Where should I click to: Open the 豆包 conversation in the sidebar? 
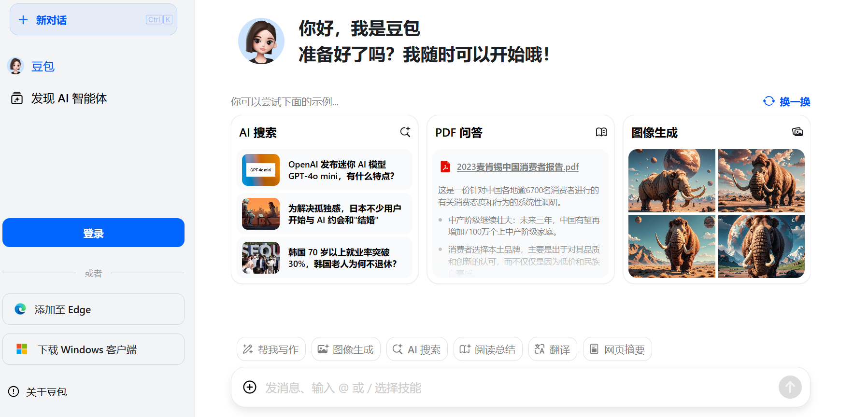(43, 66)
